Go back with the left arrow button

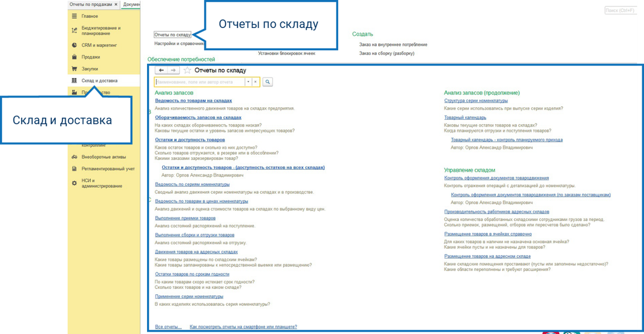(161, 70)
